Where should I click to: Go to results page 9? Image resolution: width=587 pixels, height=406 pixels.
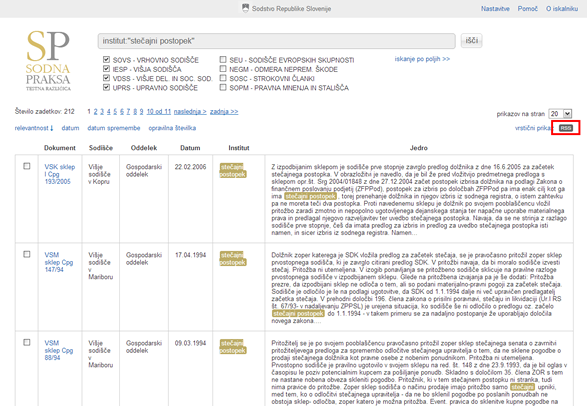[x=142, y=112]
